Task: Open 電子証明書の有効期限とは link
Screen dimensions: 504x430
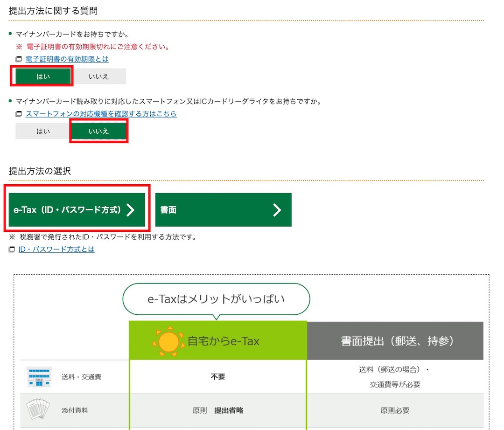Action: coord(67,59)
